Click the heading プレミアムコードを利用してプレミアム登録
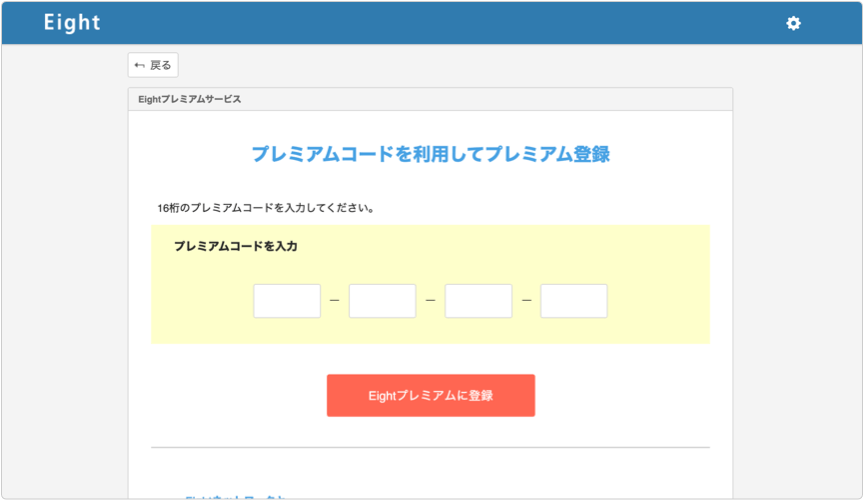 431,154
